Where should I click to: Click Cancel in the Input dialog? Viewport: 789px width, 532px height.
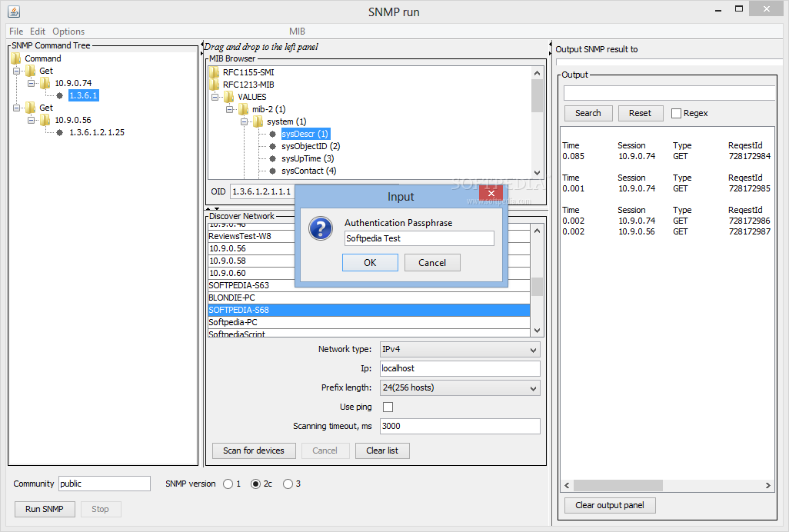tap(432, 262)
